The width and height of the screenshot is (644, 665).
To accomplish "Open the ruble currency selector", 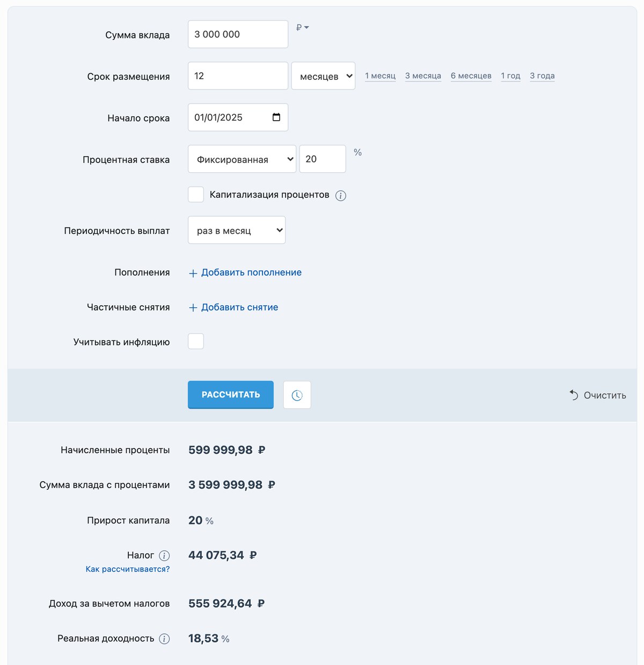I will 303,27.
